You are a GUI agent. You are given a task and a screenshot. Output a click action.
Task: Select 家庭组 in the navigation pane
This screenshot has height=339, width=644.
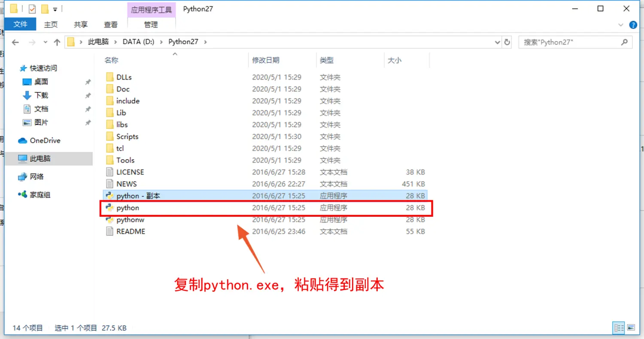click(x=40, y=195)
